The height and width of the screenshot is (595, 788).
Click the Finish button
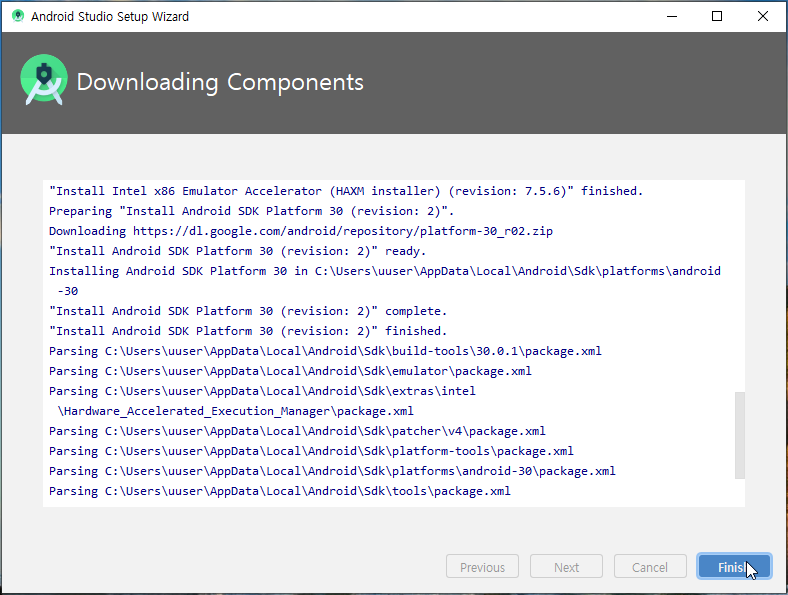734,567
